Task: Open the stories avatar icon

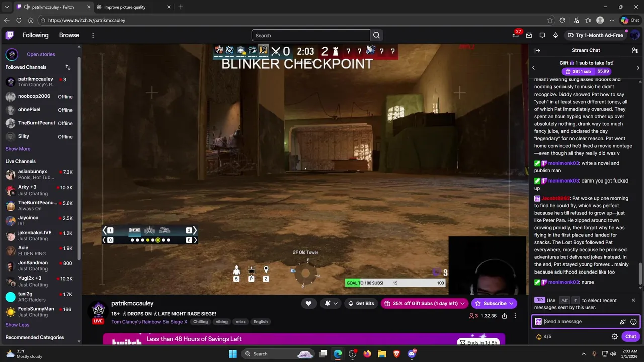Action: pyautogui.click(x=12, y=54)
